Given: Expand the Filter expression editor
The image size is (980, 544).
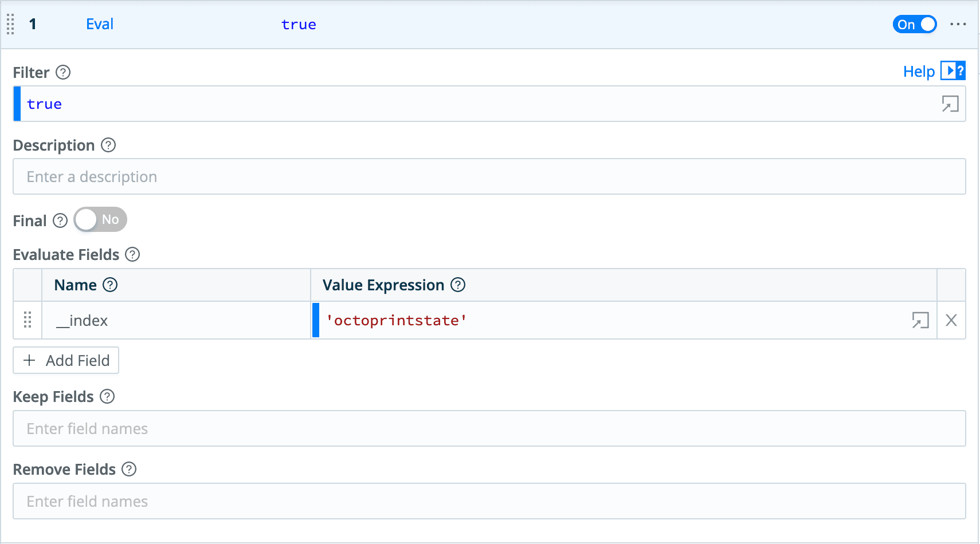Looking at the screenshot, I should 950,104.
